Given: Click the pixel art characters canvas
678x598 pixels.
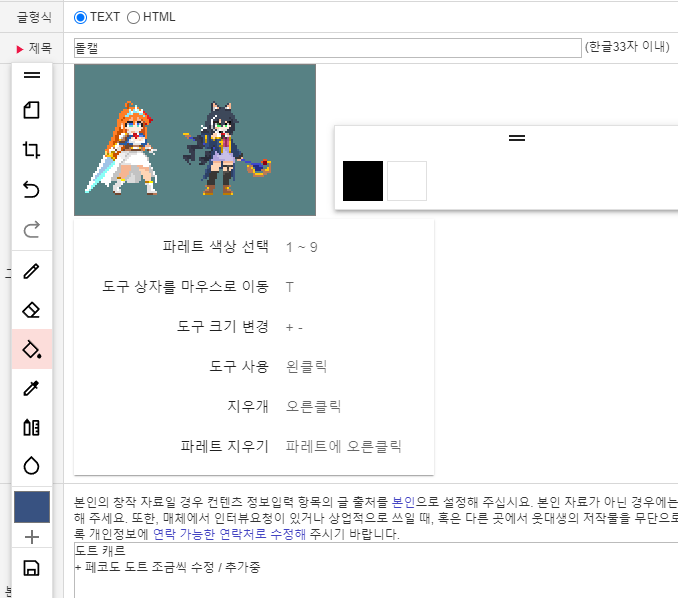Looking at the screenshot, I should [x=195, y=140].
